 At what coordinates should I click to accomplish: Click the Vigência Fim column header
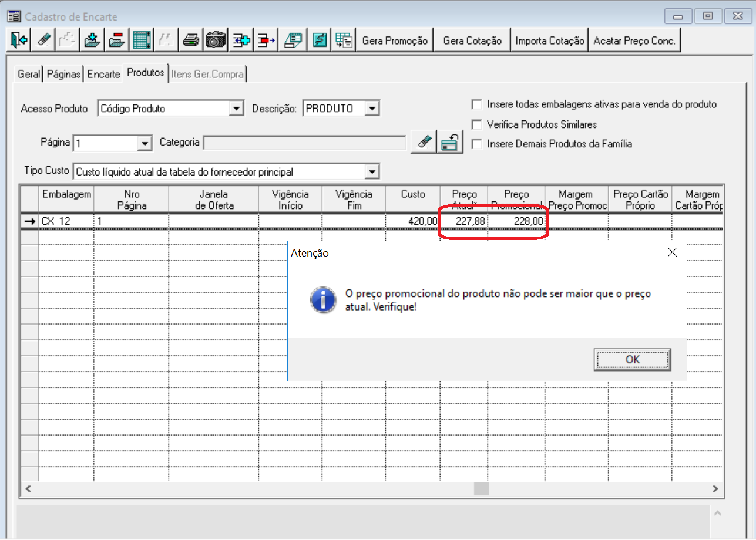click(x=354, y=200)
